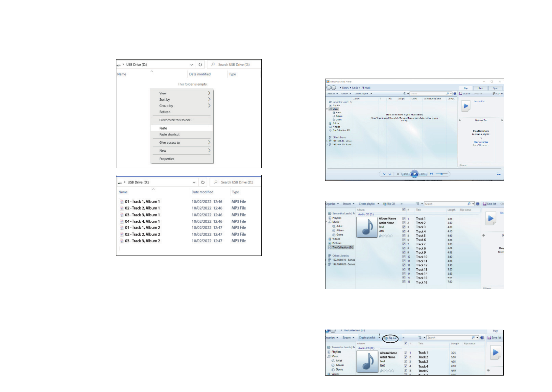Switch to the Sync tab
This screenshot has width=552, height=392.
click(x=495, y=88)
